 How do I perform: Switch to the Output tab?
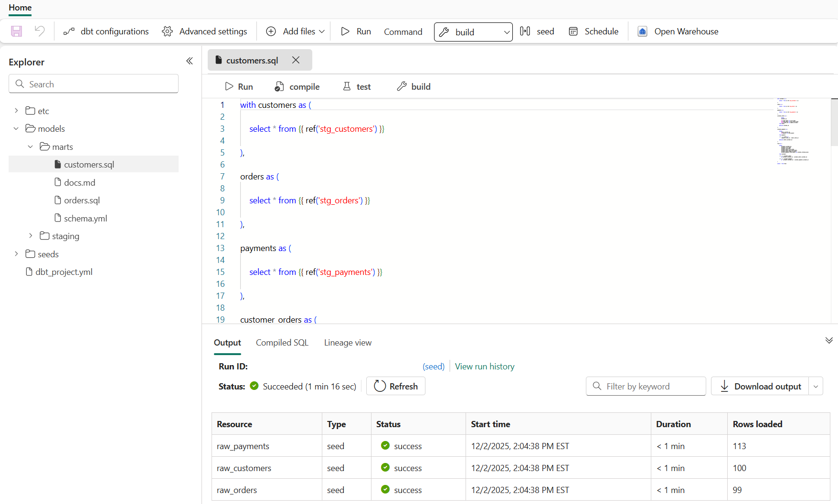coord(227,343)
